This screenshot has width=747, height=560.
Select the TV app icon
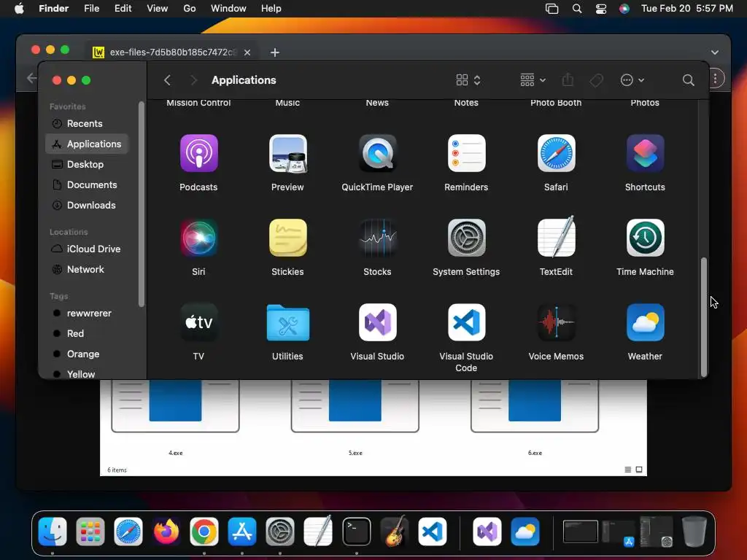(198, 322)
